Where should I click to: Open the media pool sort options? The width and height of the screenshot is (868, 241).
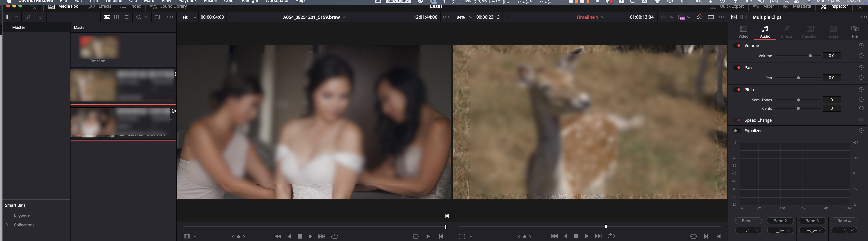coord(157,17)
